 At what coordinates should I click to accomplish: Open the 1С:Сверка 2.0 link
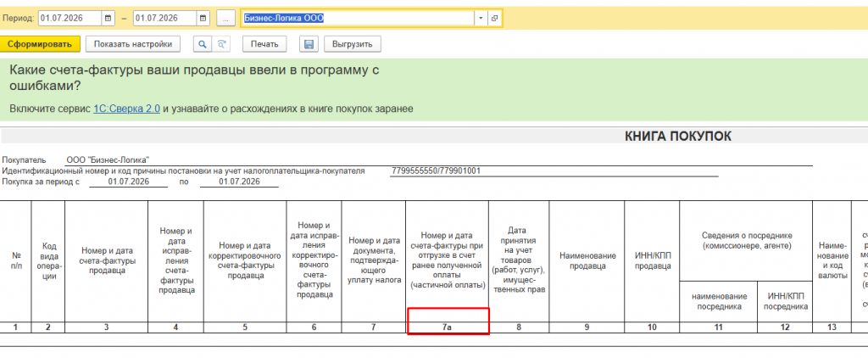(127, 109)
